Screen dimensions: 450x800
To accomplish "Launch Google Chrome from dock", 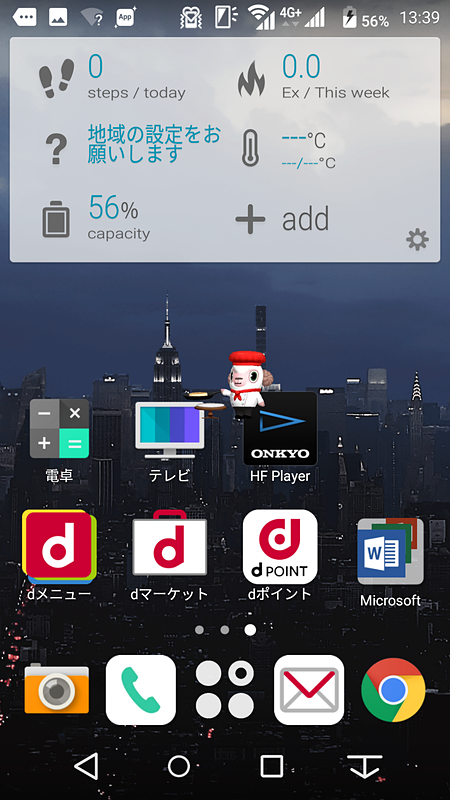I will click(x=393, y=690).
